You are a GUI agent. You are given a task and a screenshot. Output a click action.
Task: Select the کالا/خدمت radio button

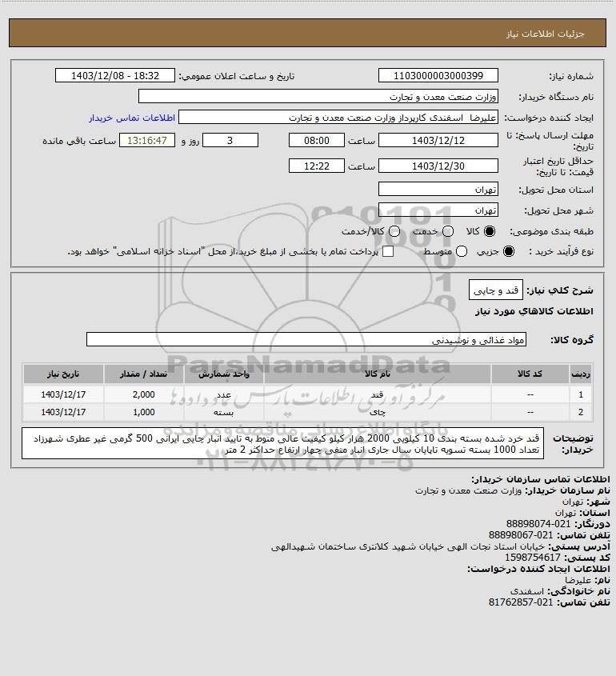(x=394, y=231)
